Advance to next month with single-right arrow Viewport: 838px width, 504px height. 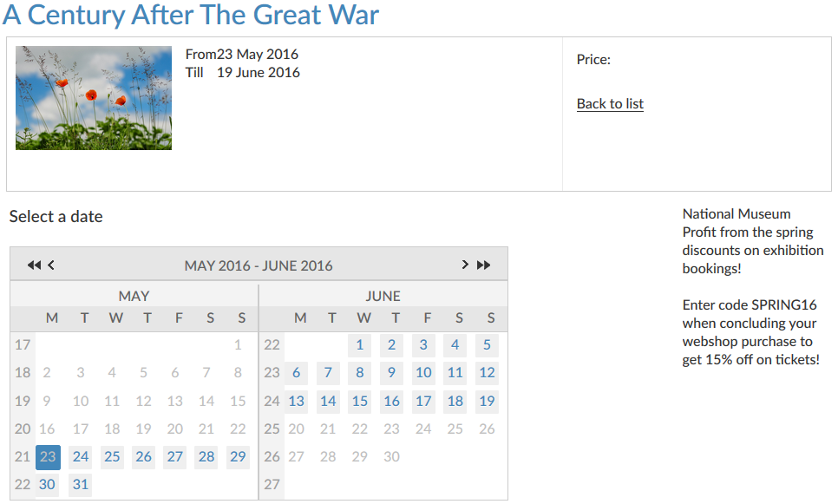[x=465, y=265]
